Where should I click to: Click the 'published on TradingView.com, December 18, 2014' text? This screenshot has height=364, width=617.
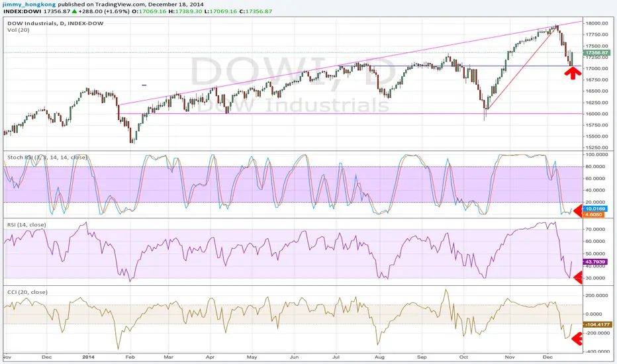[130, 5]
